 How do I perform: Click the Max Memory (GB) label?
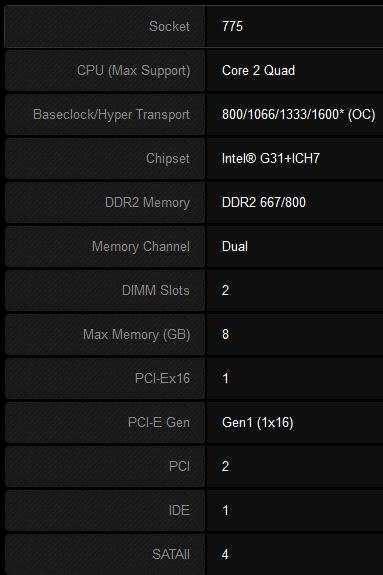point(136,334)
